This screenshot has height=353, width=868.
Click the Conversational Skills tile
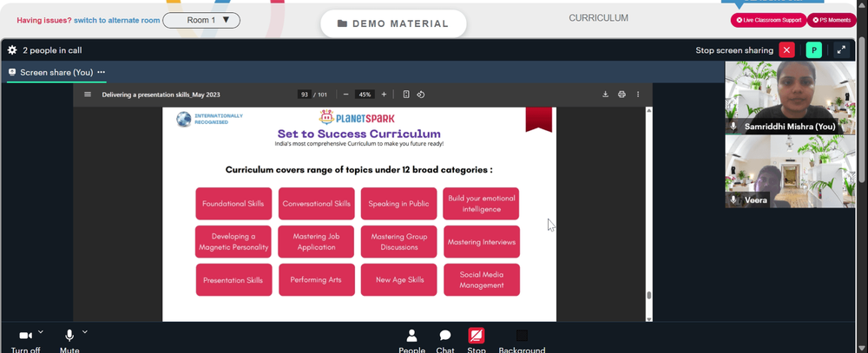pos(316,204)
